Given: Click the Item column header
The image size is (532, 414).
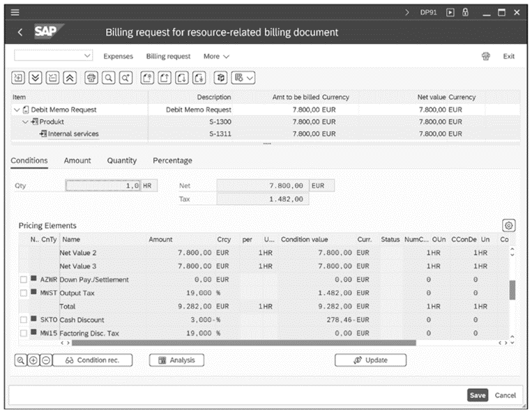Looking at the screenshot, I should tap(19, 98).
